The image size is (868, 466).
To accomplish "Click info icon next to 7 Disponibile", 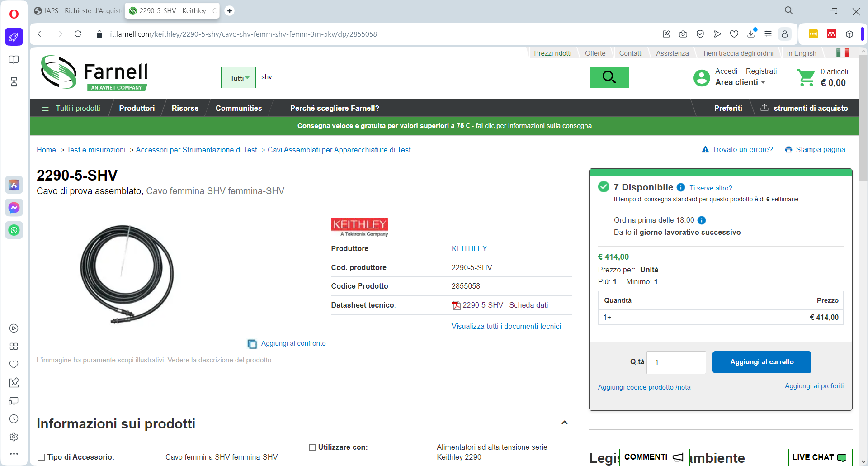I will (681, 187).
